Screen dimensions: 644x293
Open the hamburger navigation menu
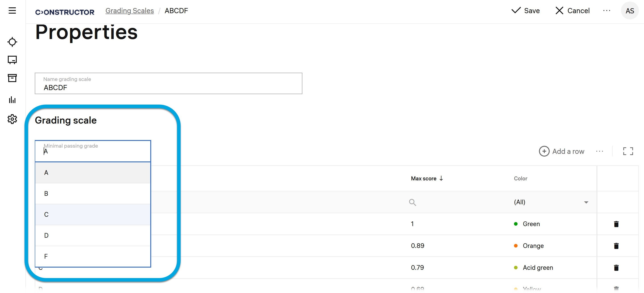[x=12, y=10]
